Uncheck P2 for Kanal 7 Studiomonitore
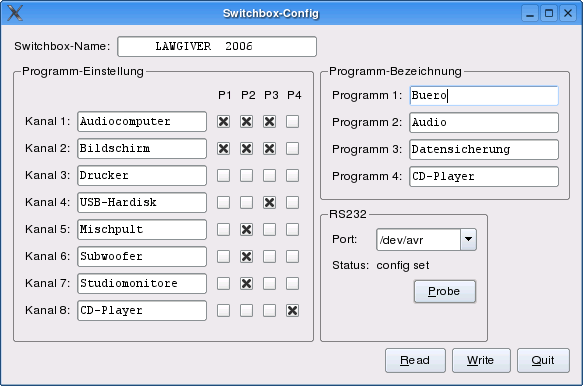Image resolution: width=583 pixels, height=386 pixels. pos(247,284)
